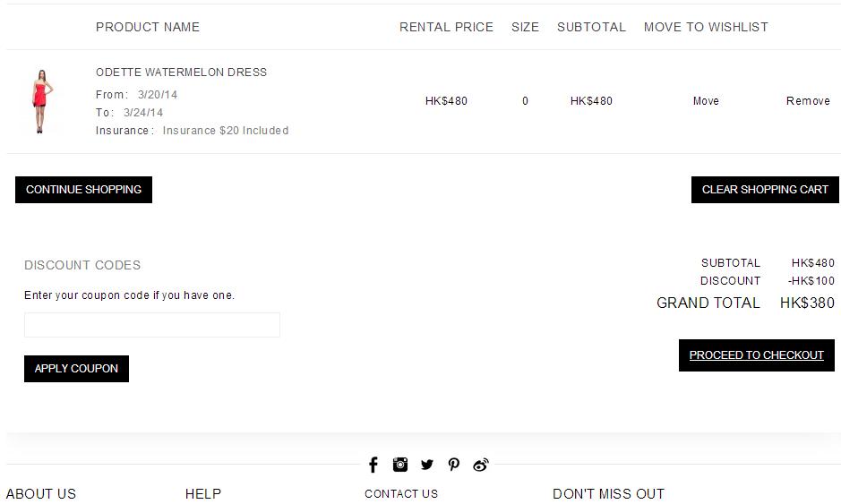The height and width of the screenshot is (504, 841).
Task: Remove the dress from the cart
Action: (808, 101)
